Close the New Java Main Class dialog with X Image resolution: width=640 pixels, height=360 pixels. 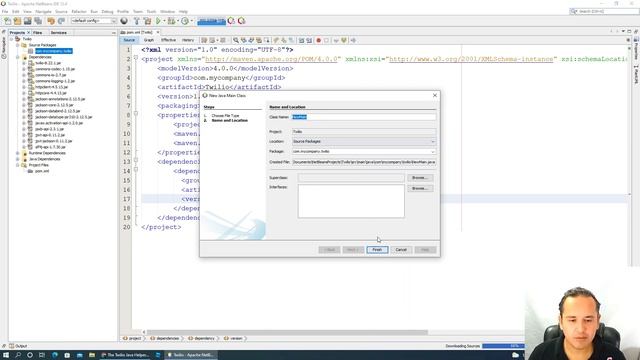point(435,95)
